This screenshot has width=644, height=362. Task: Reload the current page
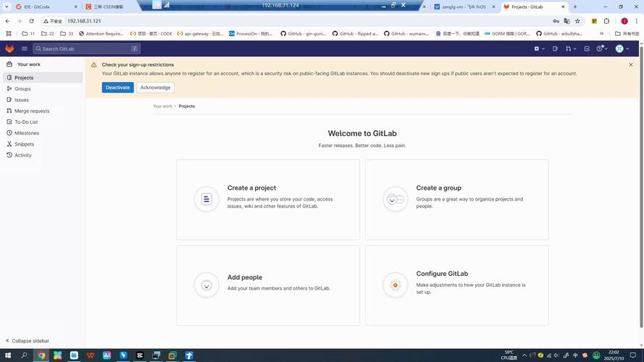tap(31, 21)
